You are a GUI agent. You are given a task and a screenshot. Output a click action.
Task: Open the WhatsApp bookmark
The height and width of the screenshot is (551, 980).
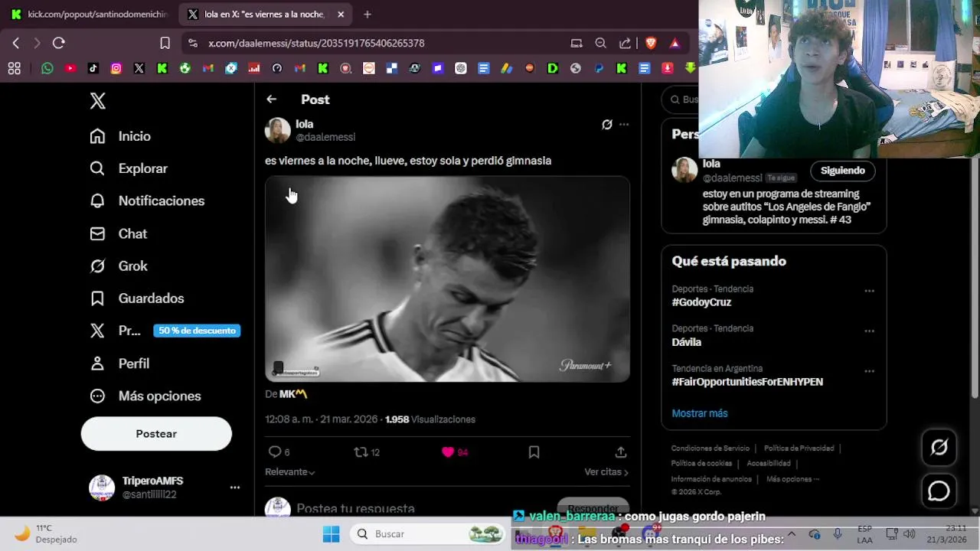coord(47,68)
